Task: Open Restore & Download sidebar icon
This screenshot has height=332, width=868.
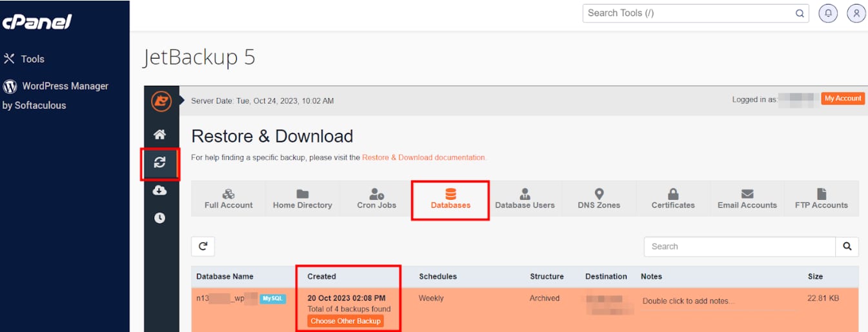Action: pyautogui.click(x=159, y=162)
